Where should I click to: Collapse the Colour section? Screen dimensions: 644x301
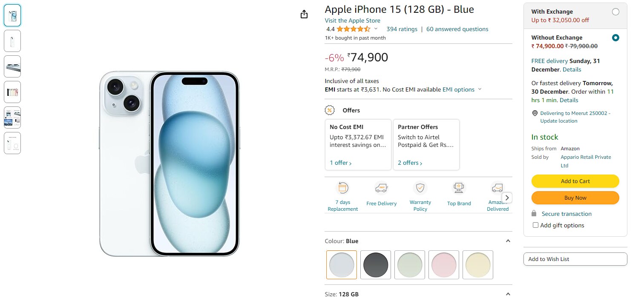(x=508, y=241)
